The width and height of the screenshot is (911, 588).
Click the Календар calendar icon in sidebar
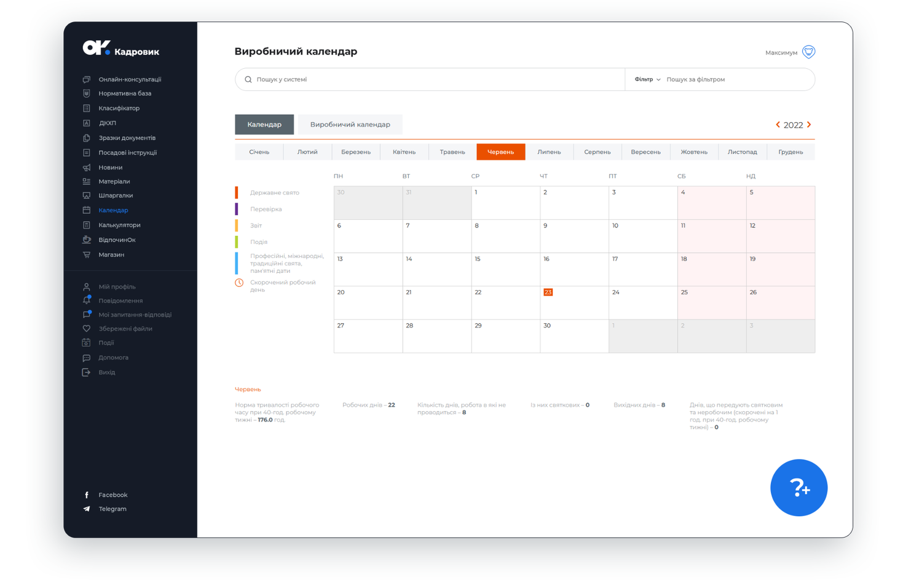(87, 210)
